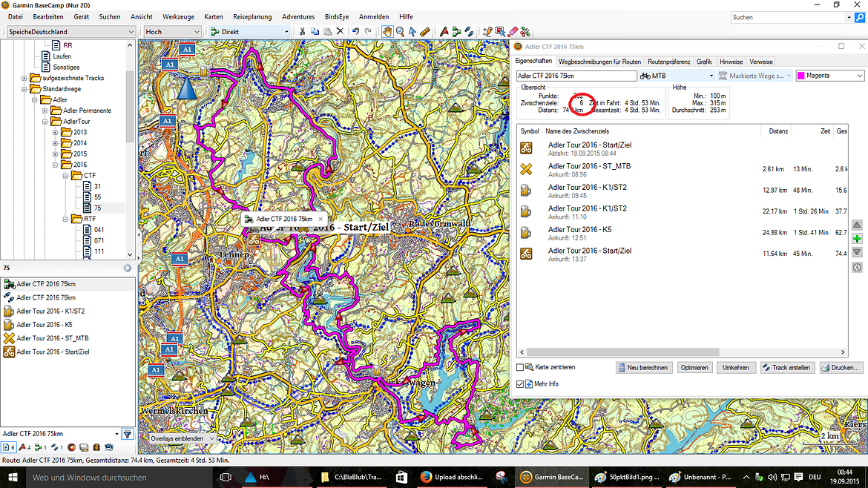Select the New Route tool
Viewport: 868px width, 488px height.
[457, 32]
